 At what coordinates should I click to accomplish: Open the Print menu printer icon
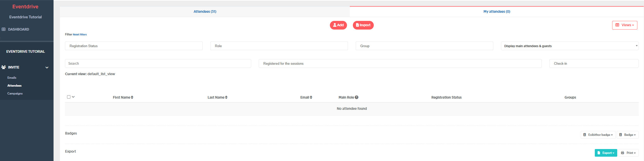pos(623,153)
